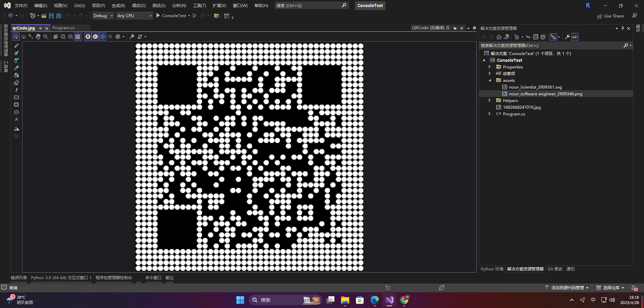Viewport: 644px width, 308px height.
Task: Expand the Helpers folder
Action: (x=490, y=101)
